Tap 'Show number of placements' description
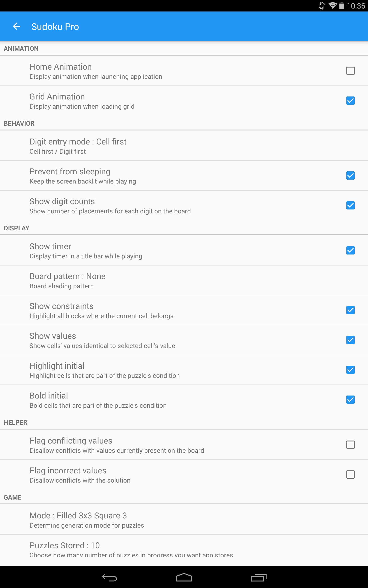This screenshot has height=588, width=368. point(110,211)
